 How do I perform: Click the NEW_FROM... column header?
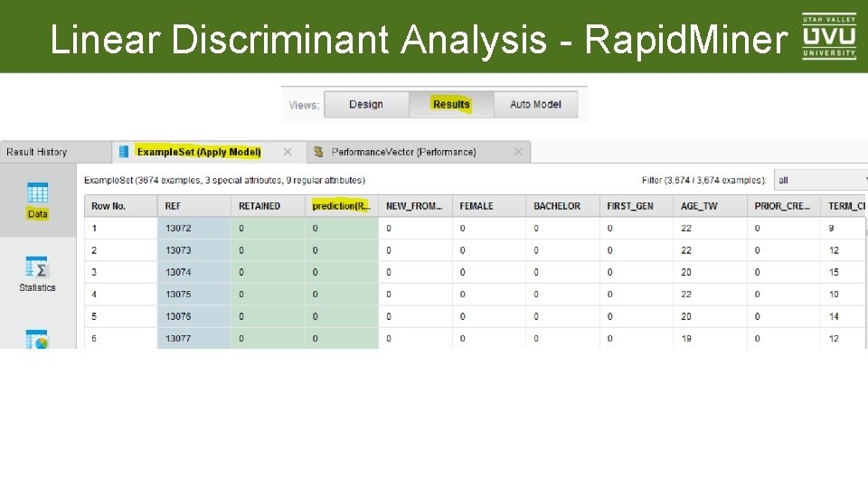(x=415, y=206)
